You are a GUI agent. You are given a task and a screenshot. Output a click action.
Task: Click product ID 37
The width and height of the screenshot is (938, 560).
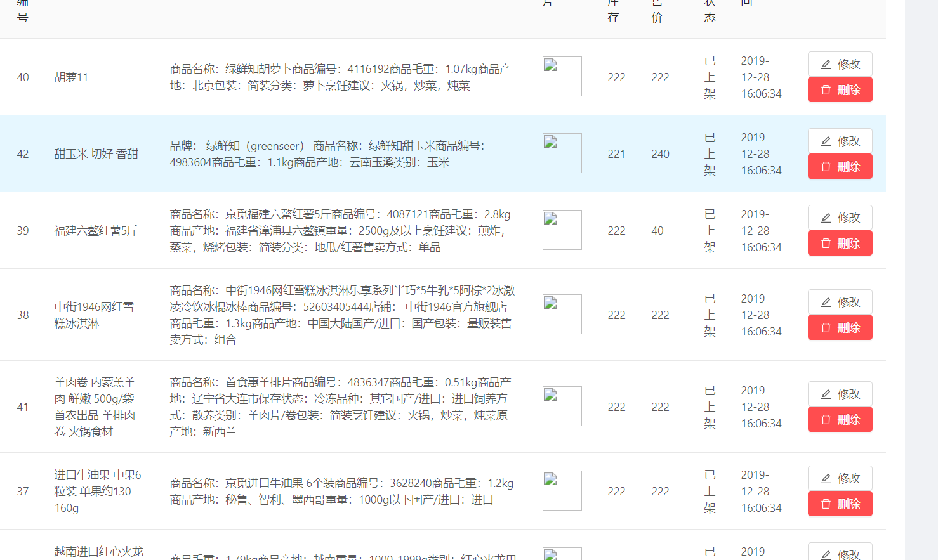23,492
